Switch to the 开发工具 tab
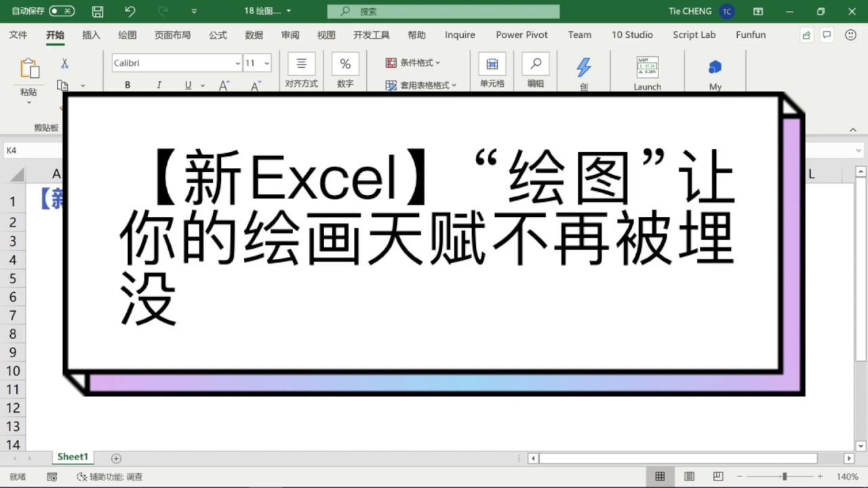The image size is (868, 488). click(x=371, y=35)
